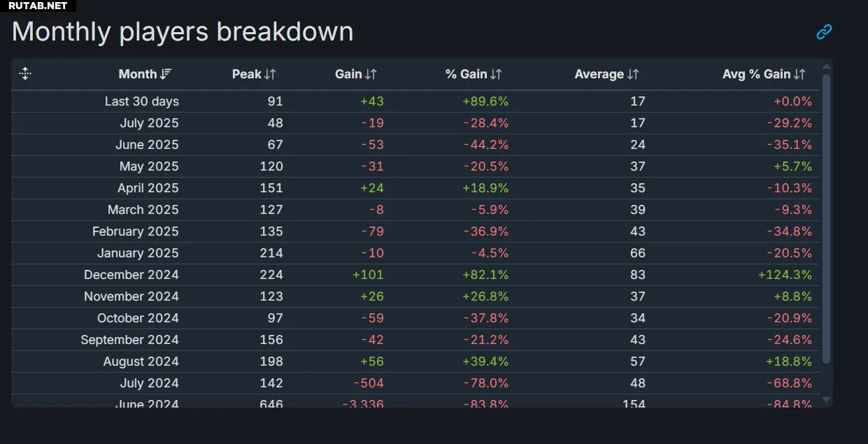Click the Month column sort icon
868x444 pixels.
[x=166, y=74]
